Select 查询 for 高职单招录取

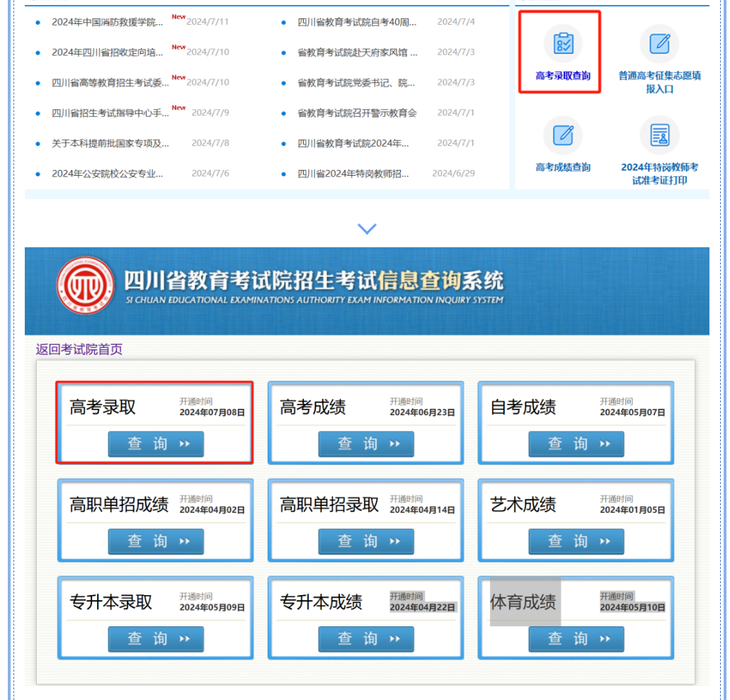click(x=365, y=542)
